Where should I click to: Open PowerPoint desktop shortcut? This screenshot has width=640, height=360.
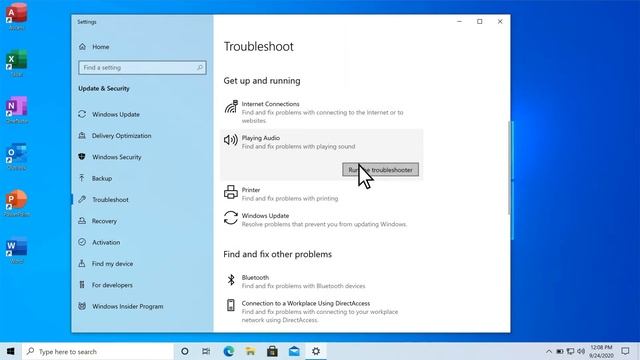pyautogui.click(x=16, y=203)
